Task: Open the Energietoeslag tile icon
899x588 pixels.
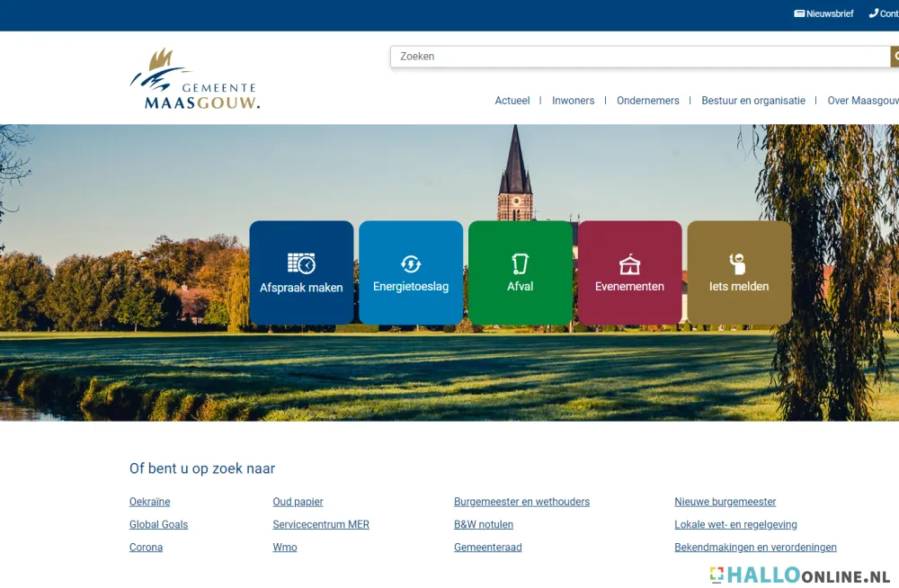Action: pyautogui.click(x=411, y=263)
